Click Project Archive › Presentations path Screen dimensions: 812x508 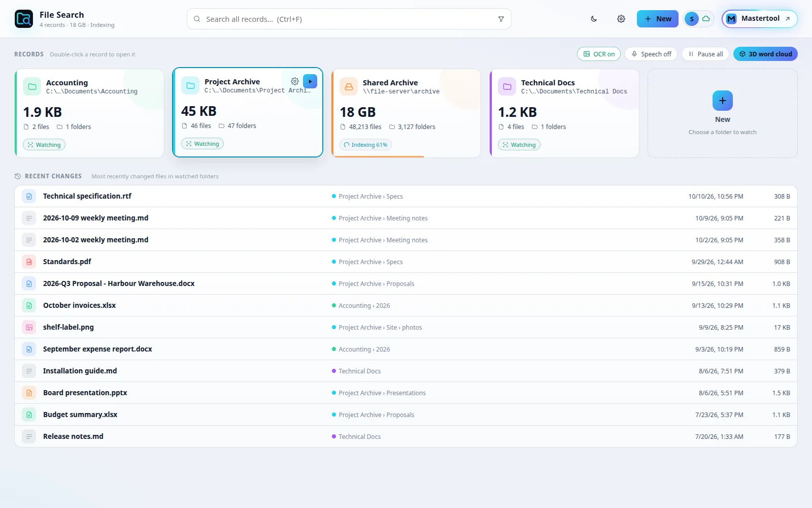point(382,393)
